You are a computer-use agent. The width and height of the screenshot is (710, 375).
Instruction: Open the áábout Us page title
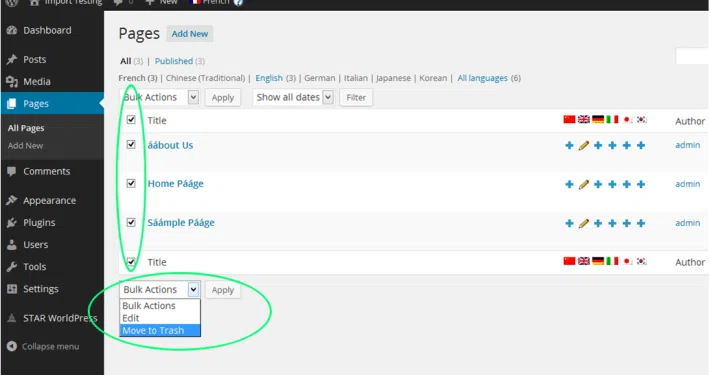tap(170, 145)
